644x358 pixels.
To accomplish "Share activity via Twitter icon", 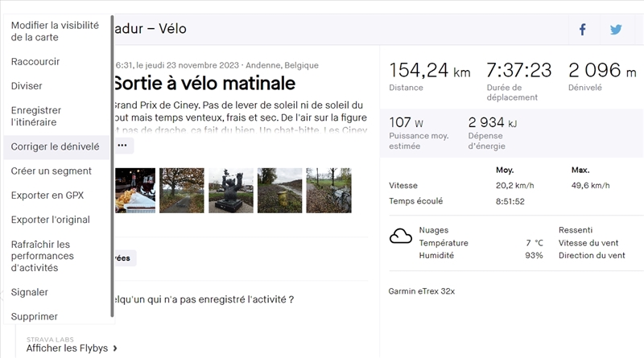I will tap(616, 29).
